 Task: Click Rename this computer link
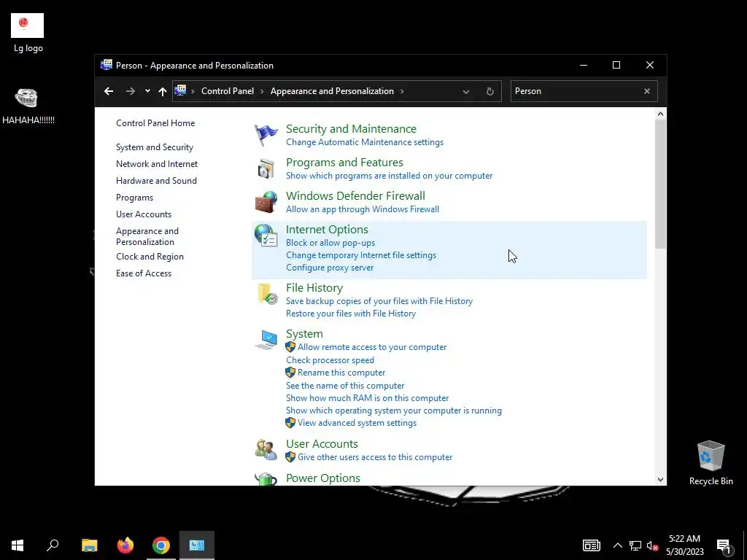coord(341,373)
